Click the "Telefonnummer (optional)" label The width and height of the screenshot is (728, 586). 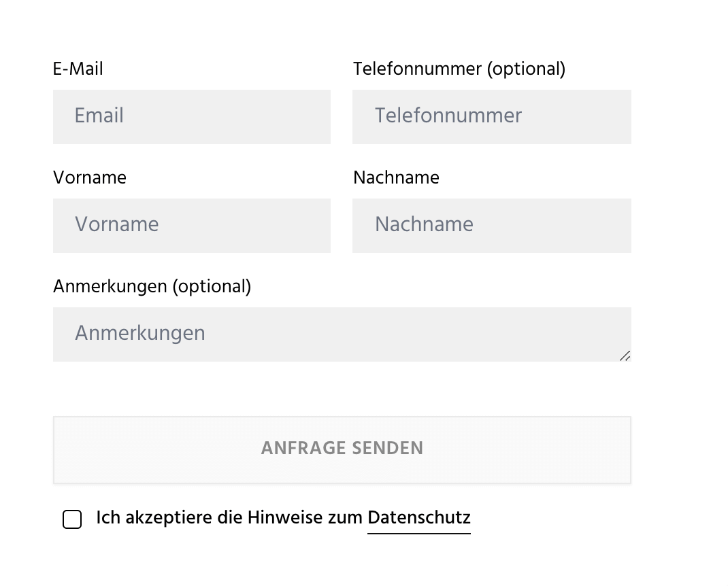tap(459, 69)
